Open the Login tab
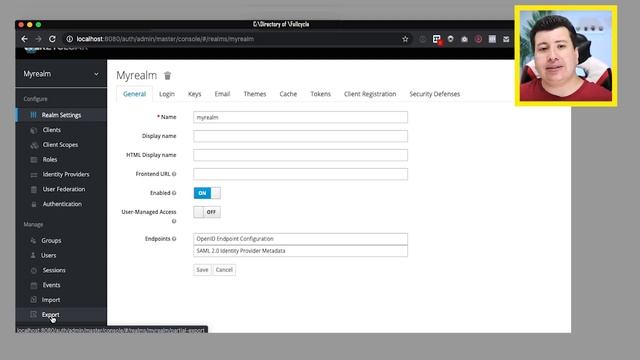Viewport: 640px width, 360px height. 167,94
